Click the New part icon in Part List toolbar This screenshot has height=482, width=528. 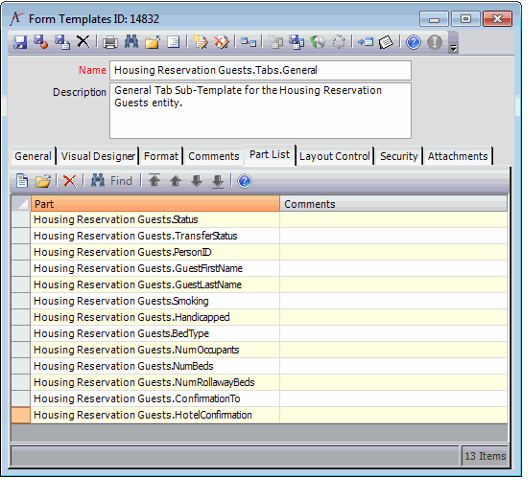(22, 181)
